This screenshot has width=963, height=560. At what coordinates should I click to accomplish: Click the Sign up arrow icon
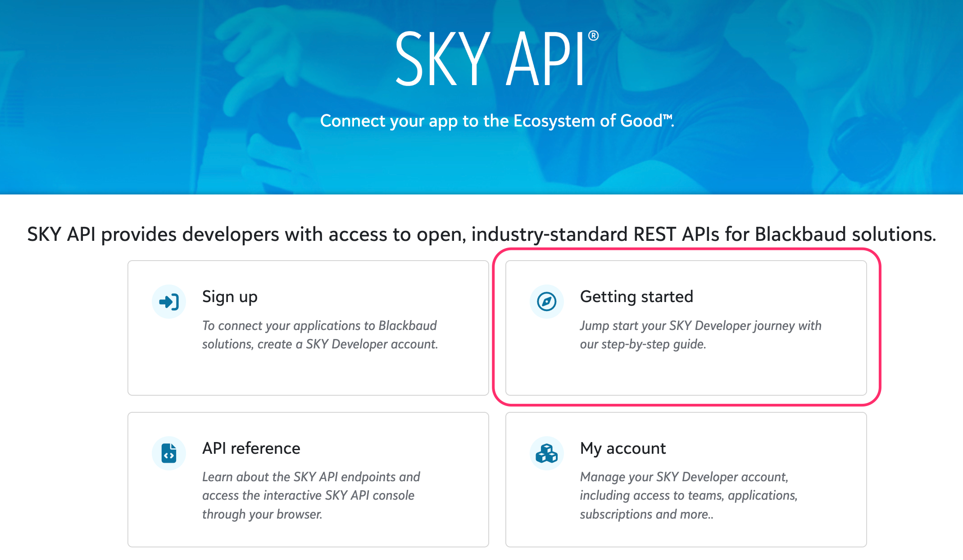pyautogui.click(x=169, y=302)
